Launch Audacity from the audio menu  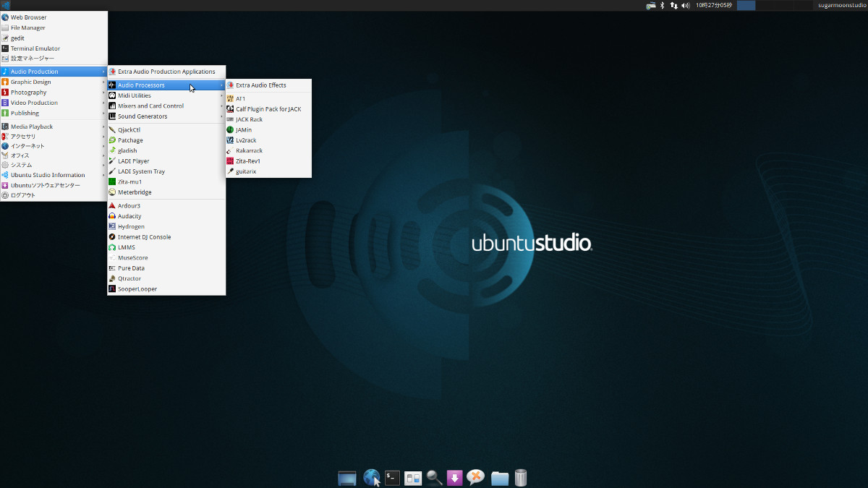coord(166,216)
